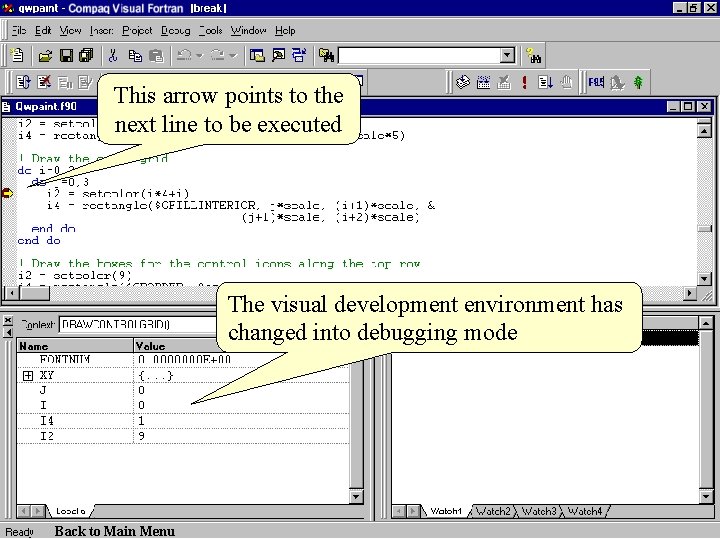
Task: Click the code editor scroll up arrow
Action: pyautogui.click(x=704, y=131)
